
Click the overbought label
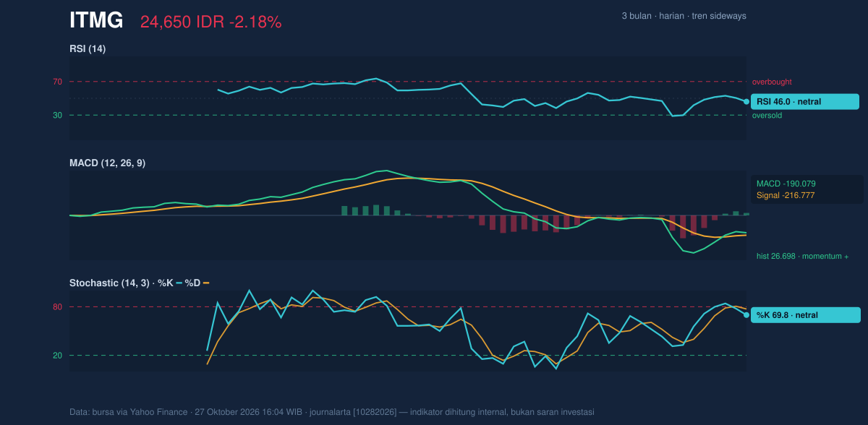tap(772, 82)
